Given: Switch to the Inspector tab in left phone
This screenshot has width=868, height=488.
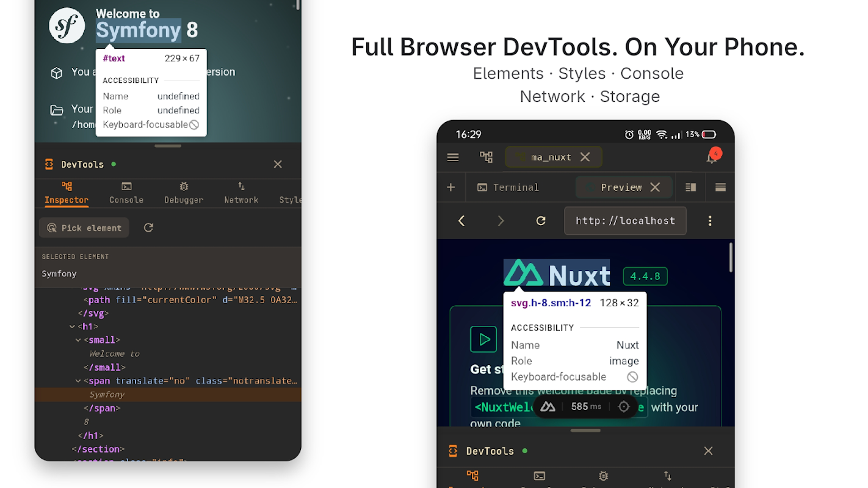Looking at the screenshot, I should [x=67, y=193].
